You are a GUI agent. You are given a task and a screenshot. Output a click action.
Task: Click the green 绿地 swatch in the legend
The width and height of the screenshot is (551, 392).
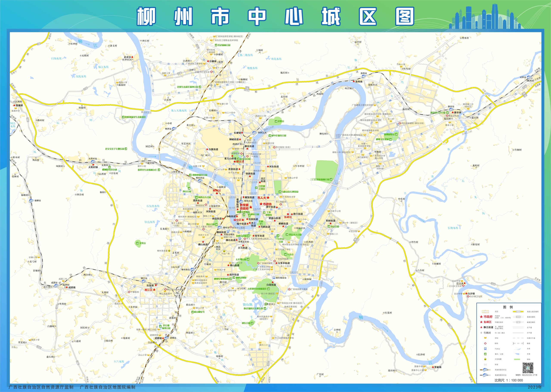coord(517,359)
